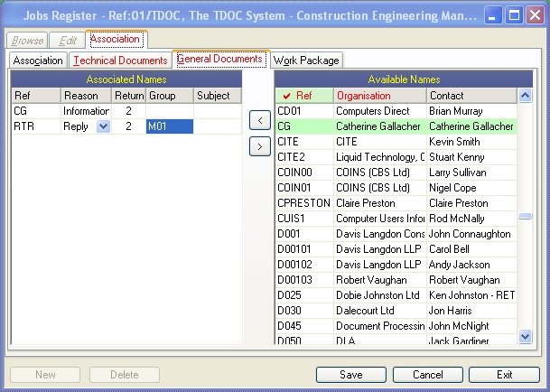Click the red checkmark in Ref header
Image resolution: width=550 pixels, height=392 pixels.
click(287, 96)
